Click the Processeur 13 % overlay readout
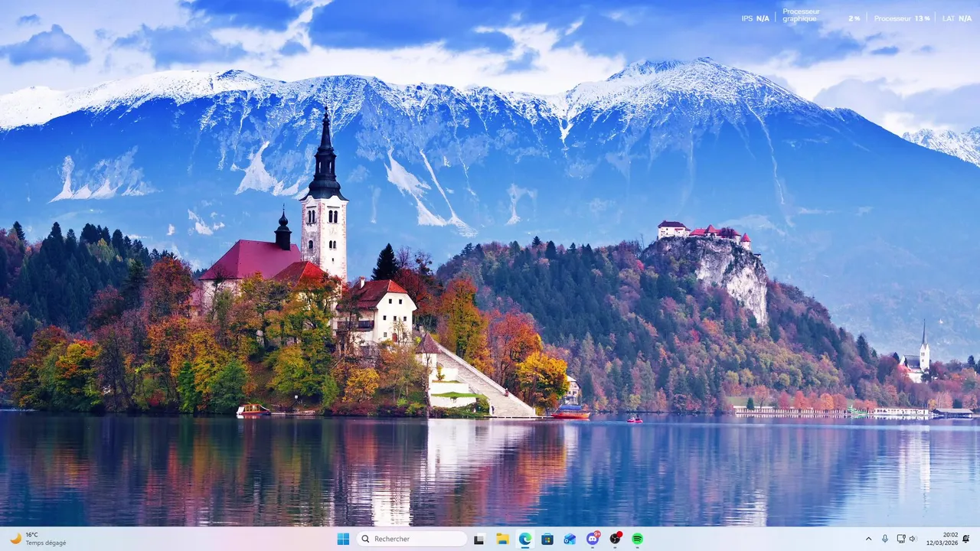 (902, 18)
